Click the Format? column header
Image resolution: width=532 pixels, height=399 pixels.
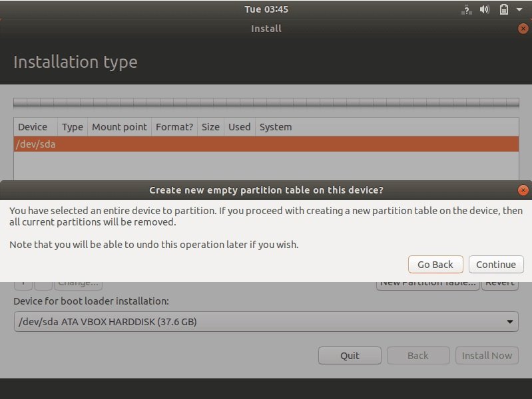tap(174, 127)
